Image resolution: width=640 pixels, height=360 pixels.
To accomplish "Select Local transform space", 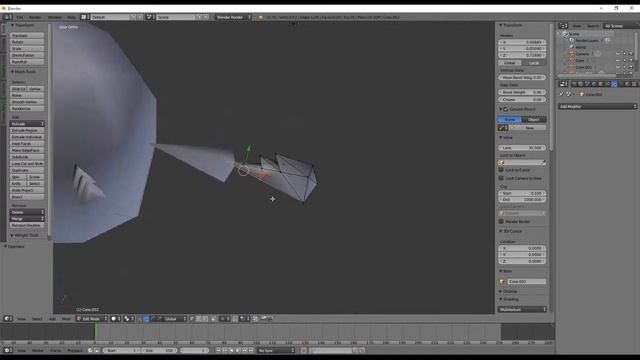I will pyautogui.click(x=534, y=63).
